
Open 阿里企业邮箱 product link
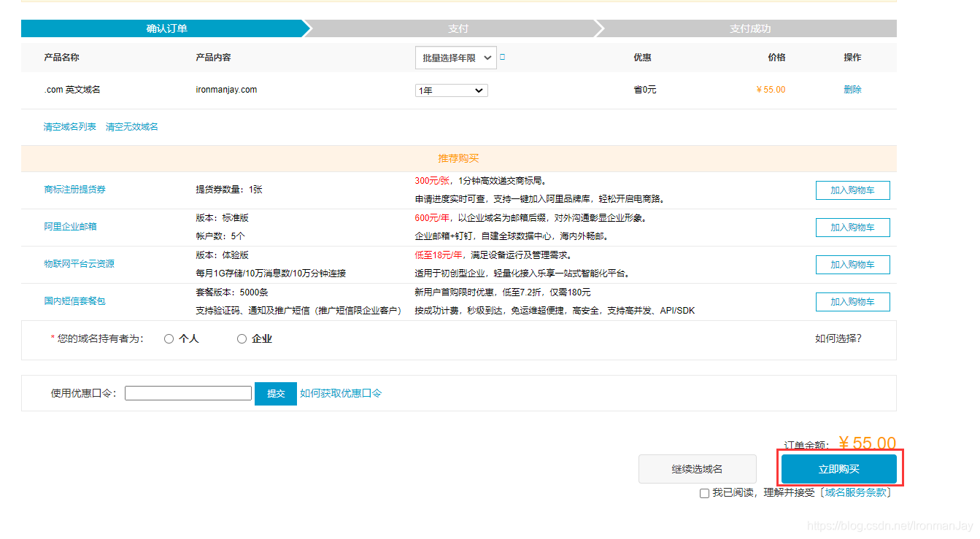coord(70,227)
